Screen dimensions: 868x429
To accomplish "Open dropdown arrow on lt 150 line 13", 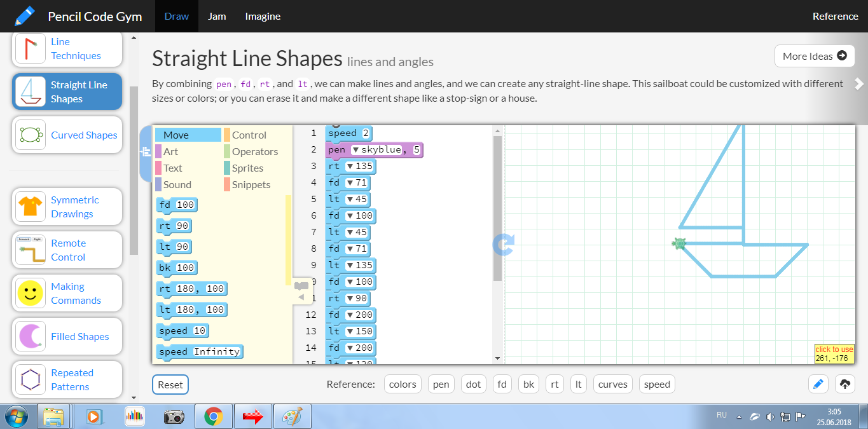I will [350, 332].
